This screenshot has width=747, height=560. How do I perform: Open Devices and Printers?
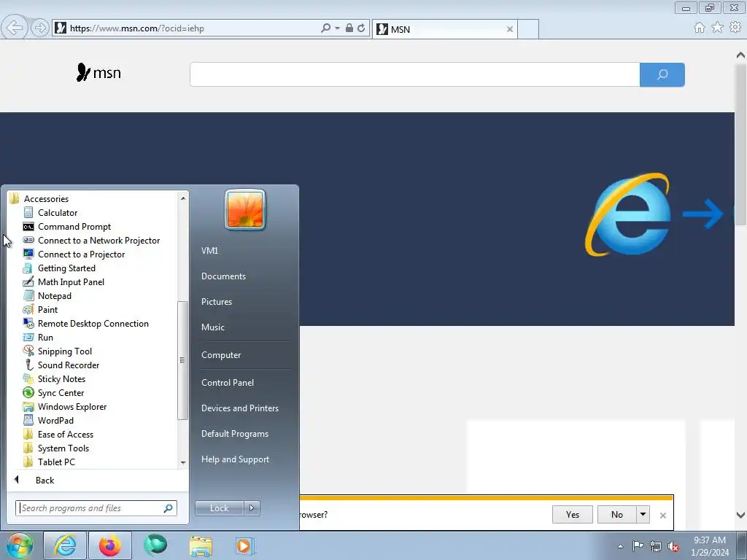pos(239,408)
